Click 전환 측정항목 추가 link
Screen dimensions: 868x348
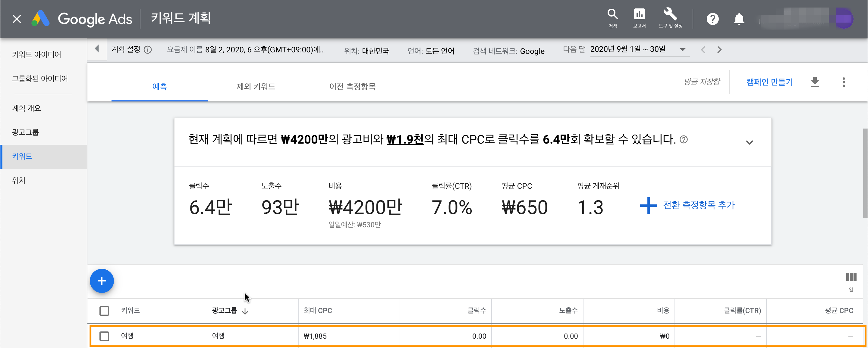click(x=698, y=205)
